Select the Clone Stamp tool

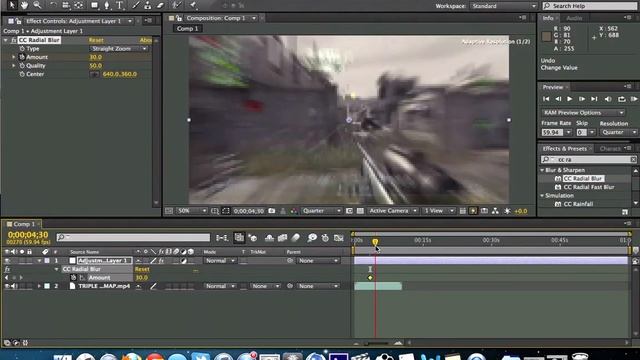point(148,5)
